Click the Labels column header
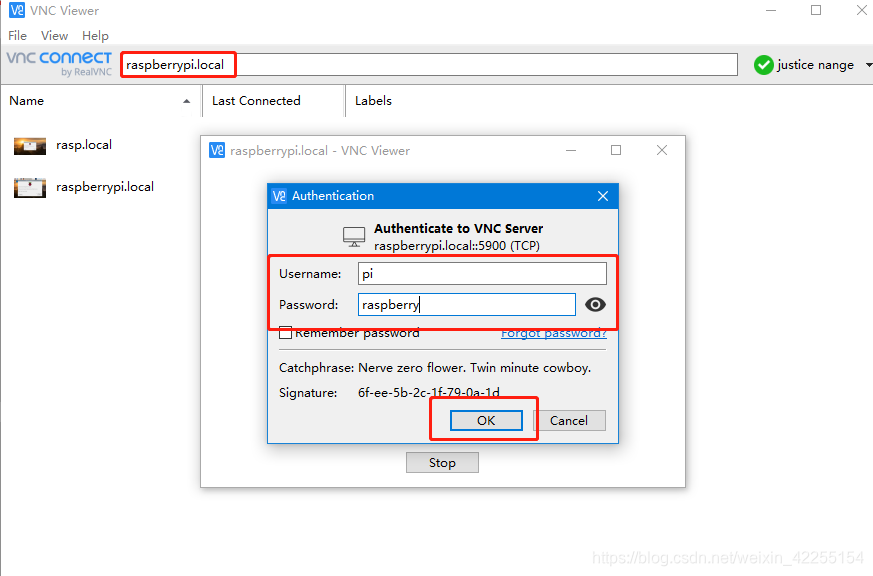The image size is (873, 576). [x=373, y=101]
